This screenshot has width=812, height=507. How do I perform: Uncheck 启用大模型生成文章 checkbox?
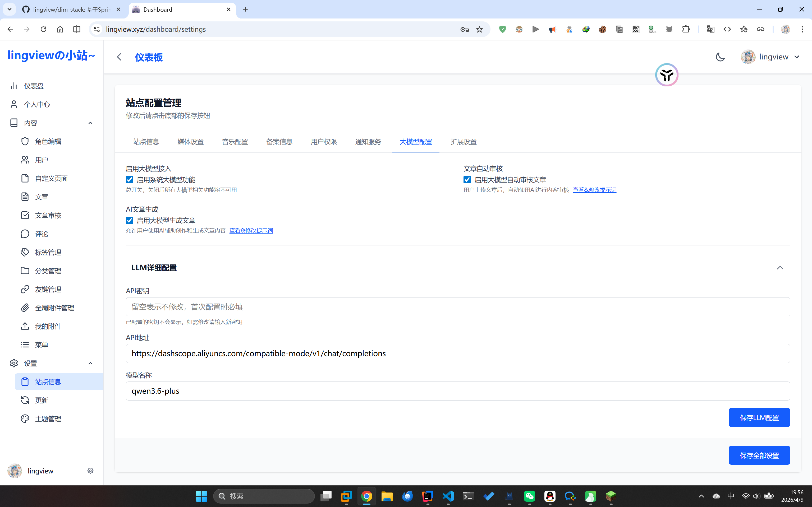coord(130,220)
